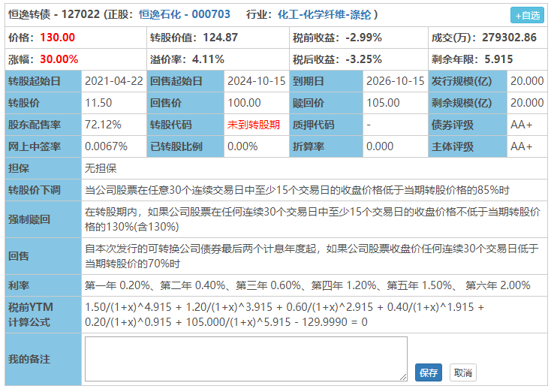Select the 成交(万) value 279302.86
This screenshot has height=392, width=554.
click(x=509, y=38)
